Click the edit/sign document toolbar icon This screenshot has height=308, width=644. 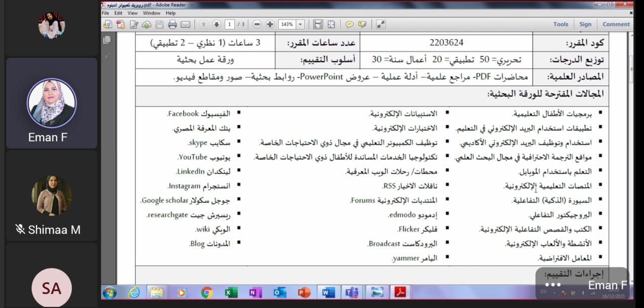[134, 24]
